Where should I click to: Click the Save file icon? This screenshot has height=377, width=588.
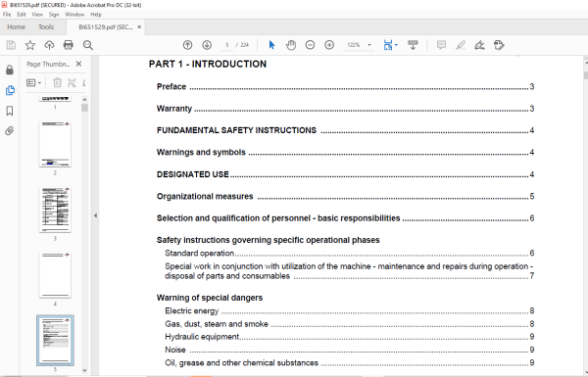[11, 45]
